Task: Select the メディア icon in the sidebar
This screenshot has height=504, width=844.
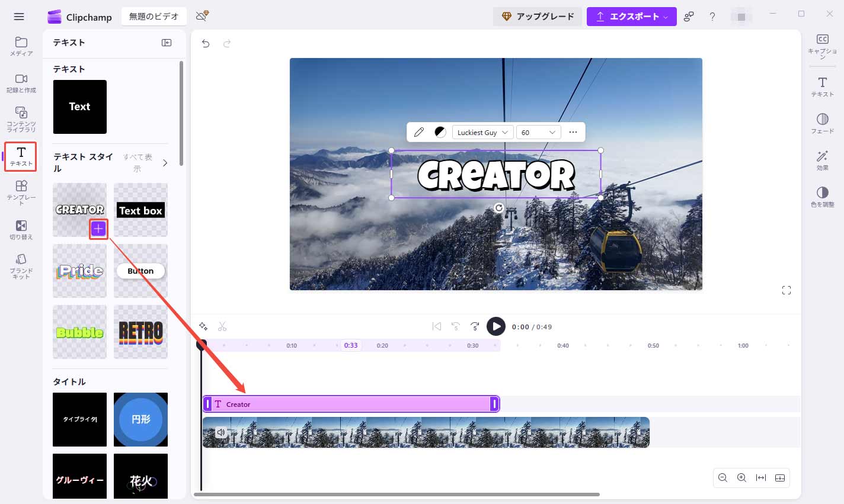Action: click(21, 47)
